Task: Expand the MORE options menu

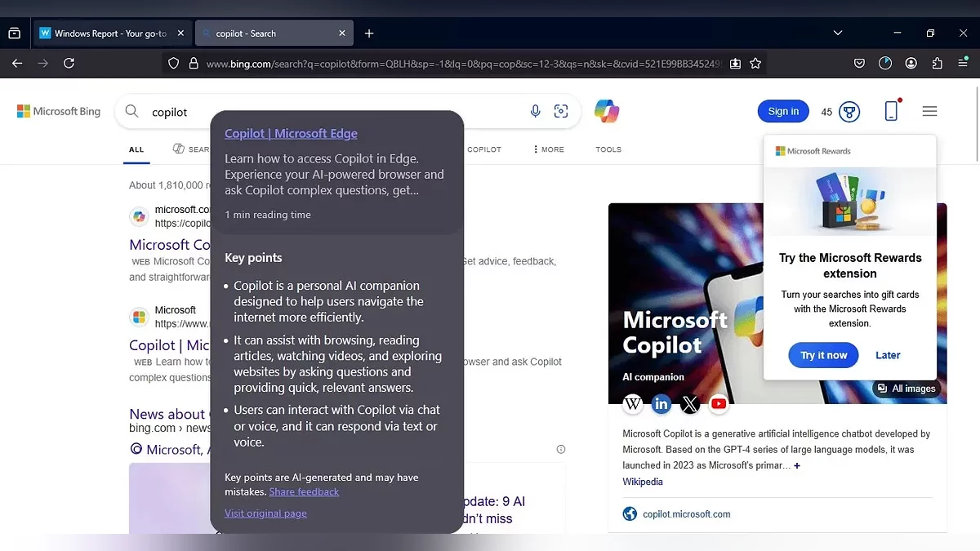Action: coord(549,149)
